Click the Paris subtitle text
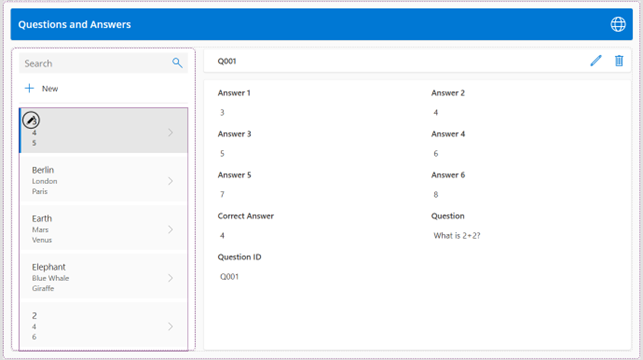 click(40, 191)
